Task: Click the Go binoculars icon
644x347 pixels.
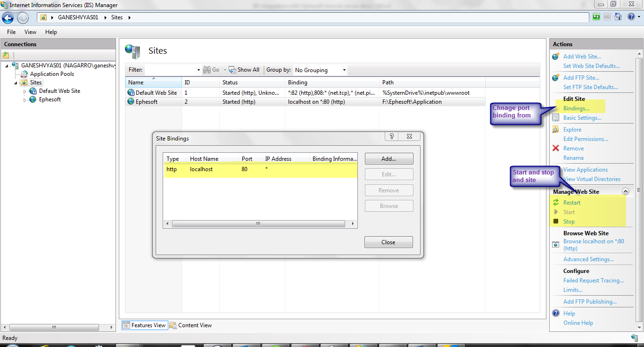Action: (207, 70)
